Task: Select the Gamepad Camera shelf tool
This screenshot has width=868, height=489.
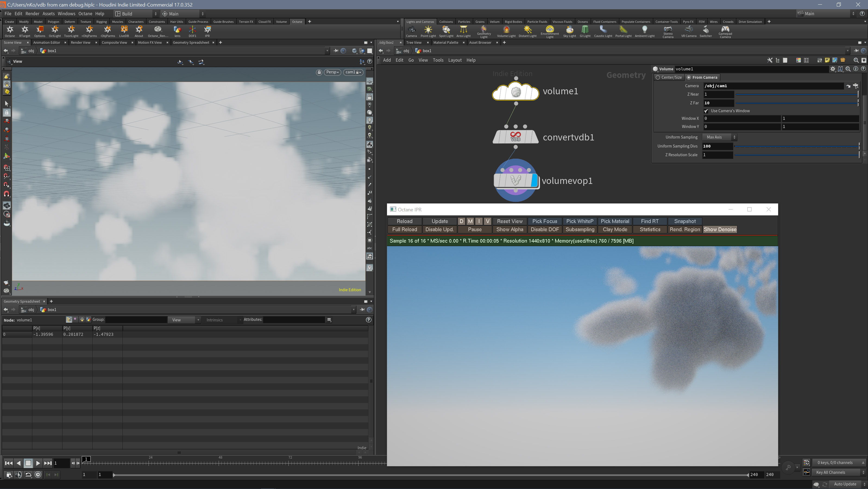Action: click(725, 31)
